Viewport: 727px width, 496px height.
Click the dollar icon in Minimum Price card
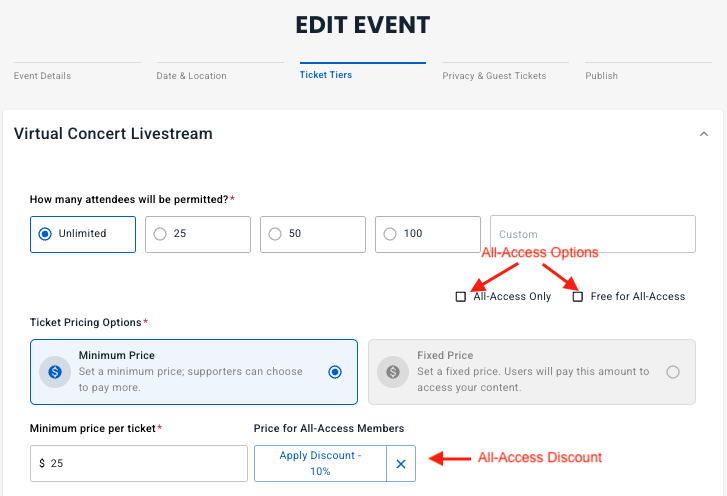pyautogui.click(x=54, y=371)
